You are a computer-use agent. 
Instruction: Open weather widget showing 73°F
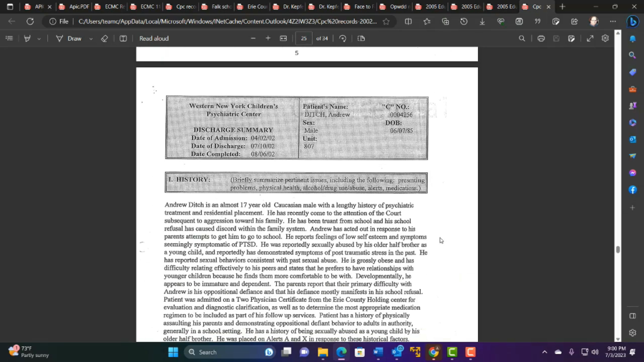(x=29, y=352)
